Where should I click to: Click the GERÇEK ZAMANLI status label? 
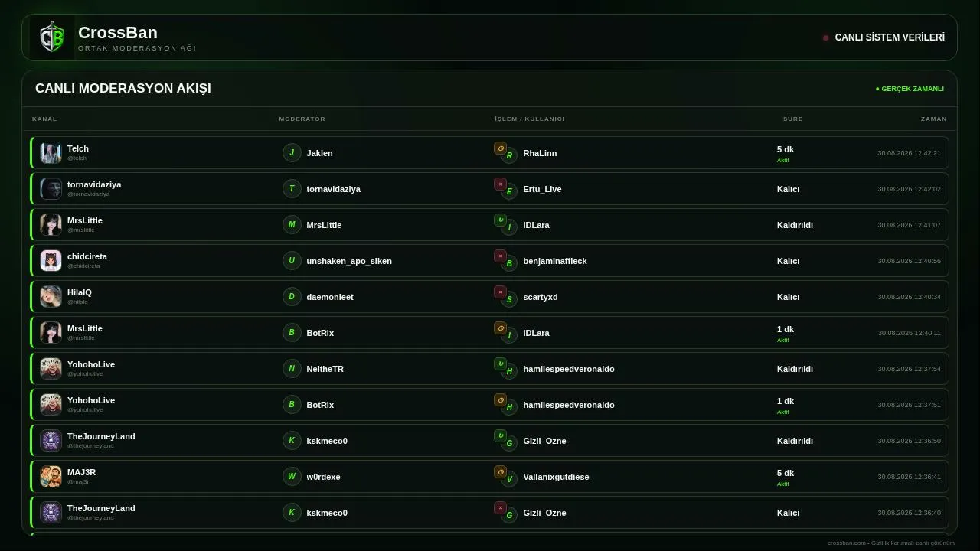[910, 89]
